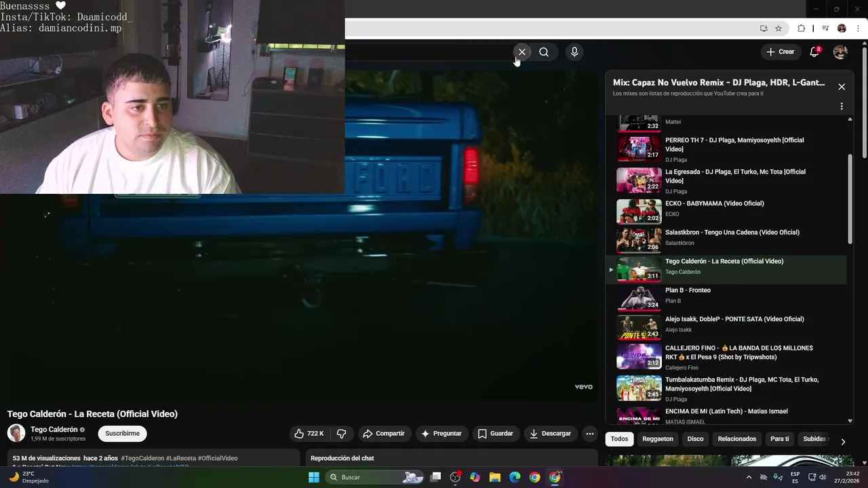Click the page vertical scrollbar

864,102
